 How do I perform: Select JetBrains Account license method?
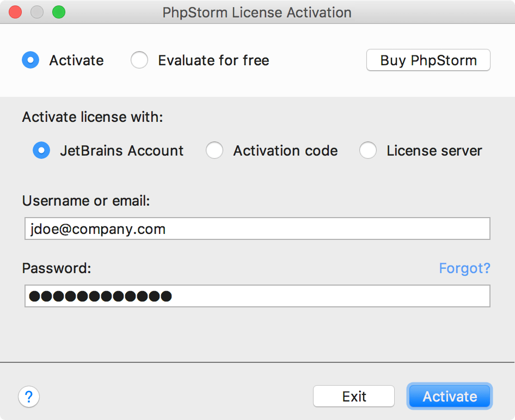click(41, 151)
